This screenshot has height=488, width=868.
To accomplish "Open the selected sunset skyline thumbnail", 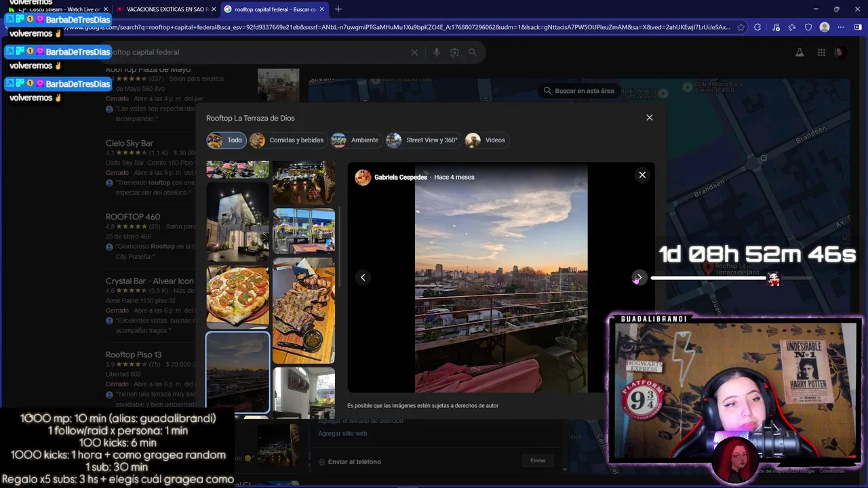I will (238, 372).
